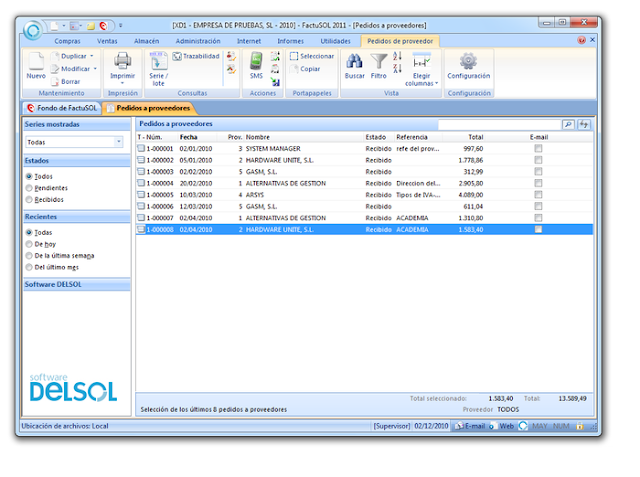Viewport: 640px width, 477px height.
Task: Select the De hoy radio button
Action: click(29, 244)
